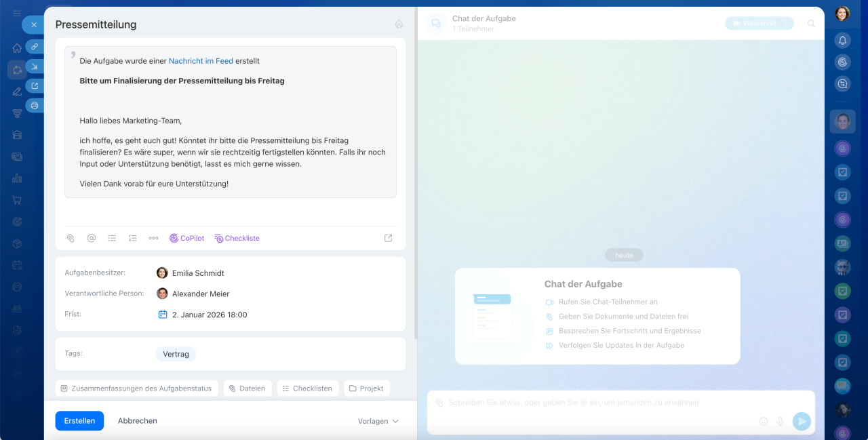
Task: Attach file in chat input paperclip
Action: pyautogui.click(x=439, y=403)
